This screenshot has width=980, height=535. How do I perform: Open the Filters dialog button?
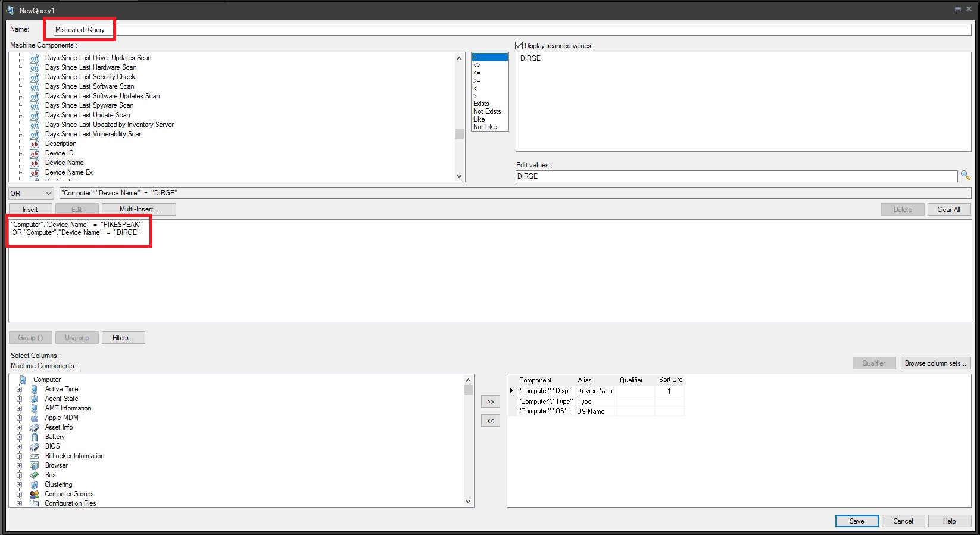123,338
